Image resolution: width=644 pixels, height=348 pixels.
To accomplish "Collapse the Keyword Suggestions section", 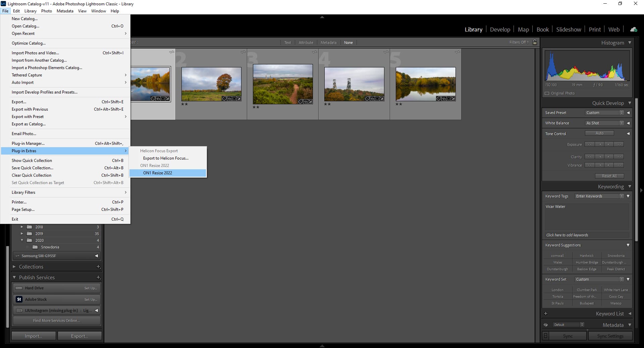I will click(628, 245).
